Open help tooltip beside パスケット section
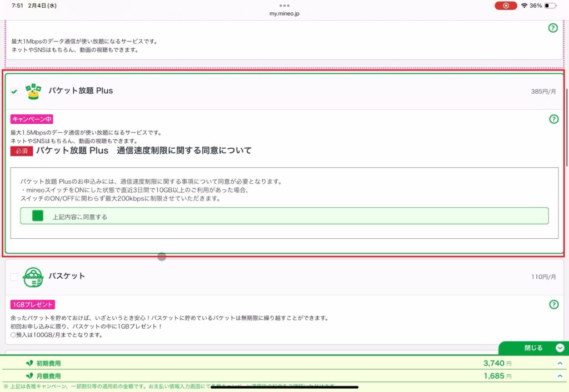569x392 pixels. point(553,305)
